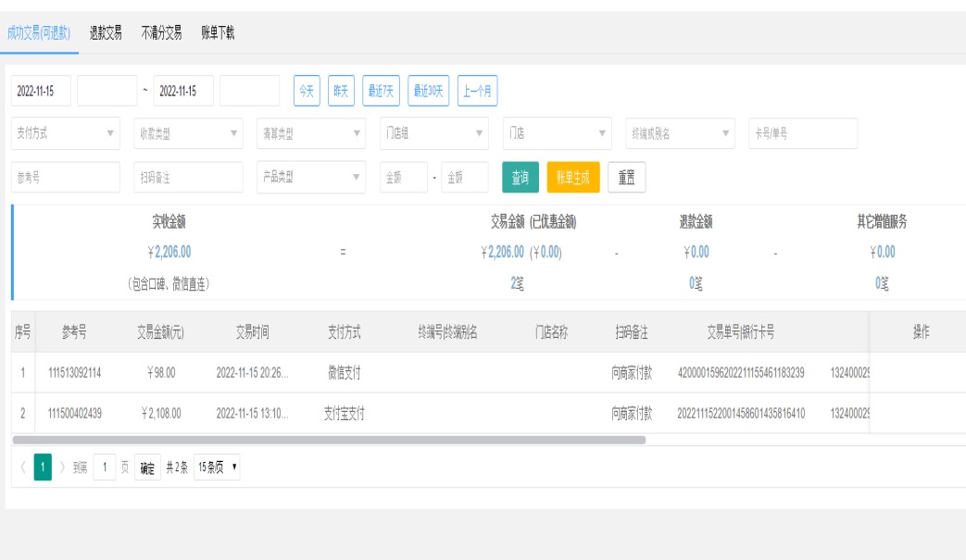Open the 15条/页 page size selector

click(x=218, y=467)
